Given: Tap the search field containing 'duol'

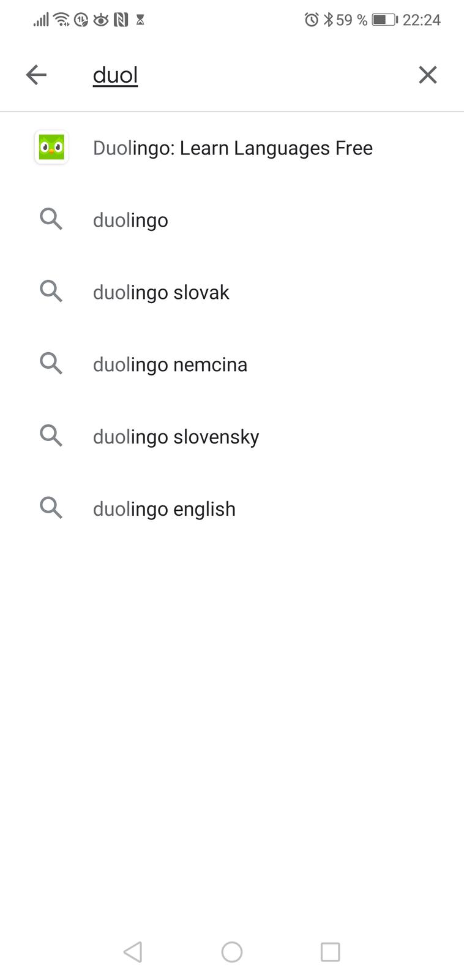Looking at the screenshot, I should click(x=245, y=75).
